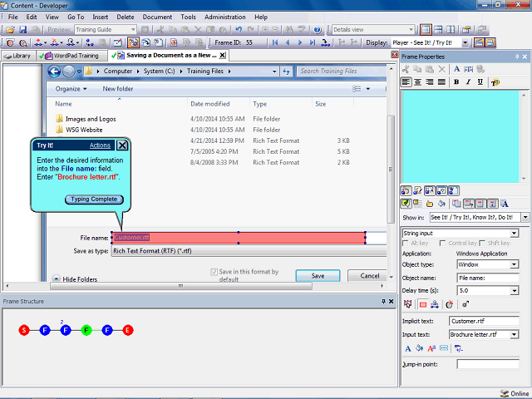The height and width of the screenshot is (399, 532).
Task: Click the cyan bubble text editing area
Action: 461,136
